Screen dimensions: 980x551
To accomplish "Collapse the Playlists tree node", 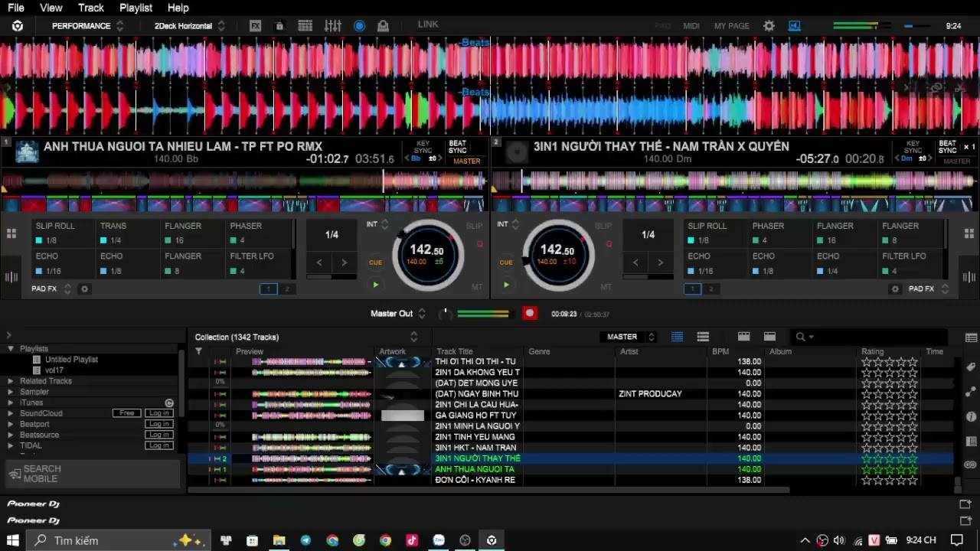I will point(11,349).
